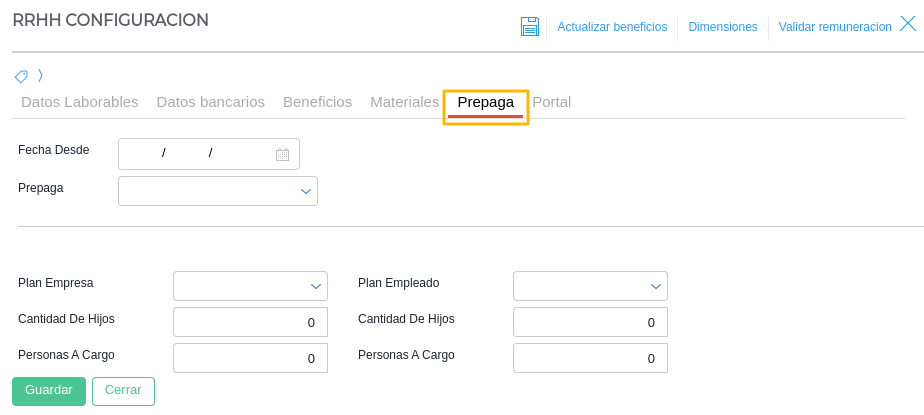Open the Fecha Desde calendar picker
924x415 pixels.
(282, 154)
